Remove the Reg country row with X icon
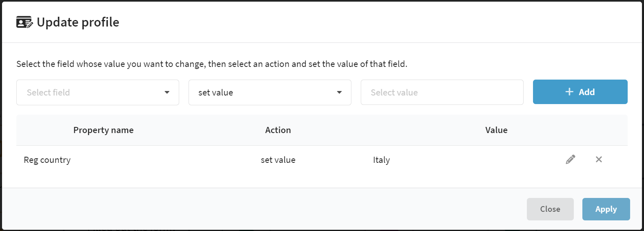This screenshot has width=644, height=231. pos(599,160)
